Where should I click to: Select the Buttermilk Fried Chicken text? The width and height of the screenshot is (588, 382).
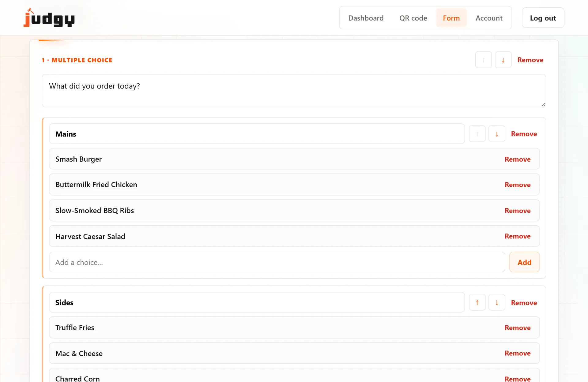coord(96,185)
